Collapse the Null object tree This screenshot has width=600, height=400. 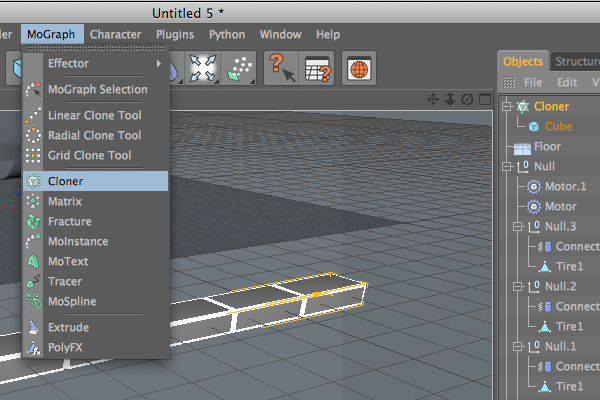(507, 167)
